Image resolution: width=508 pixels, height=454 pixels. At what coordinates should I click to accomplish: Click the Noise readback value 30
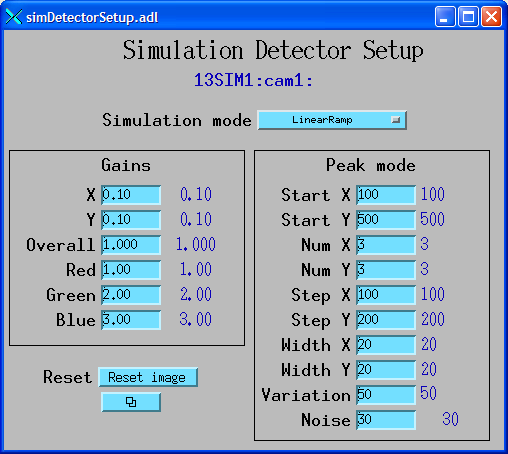[x=450, y=419]
